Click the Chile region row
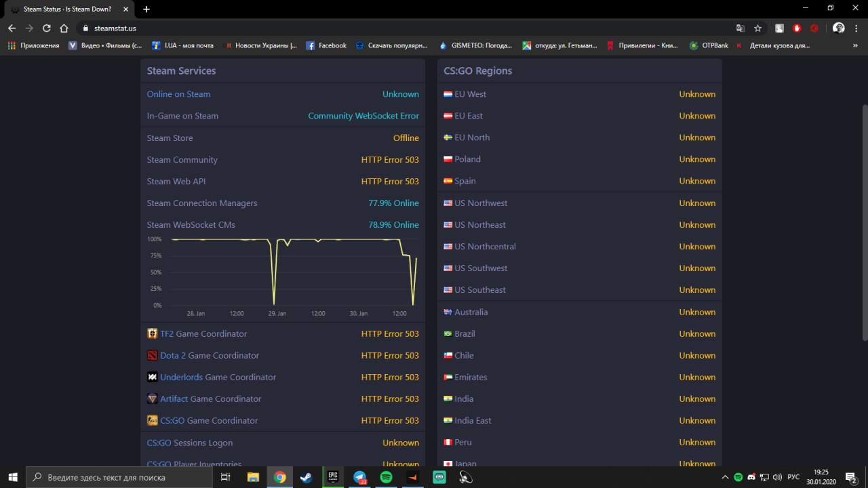The height and width of the screenshot is (488, 868). pyautogui.click(x=580, y=355)
